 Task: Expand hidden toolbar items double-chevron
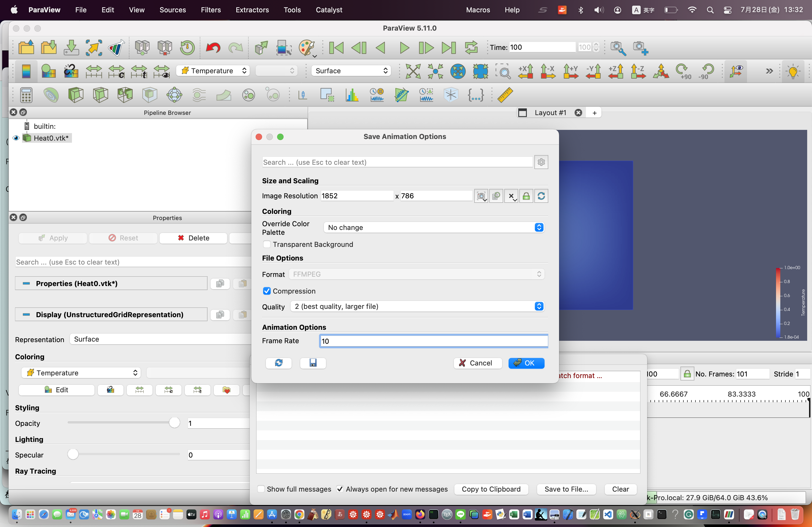(769, 71)
